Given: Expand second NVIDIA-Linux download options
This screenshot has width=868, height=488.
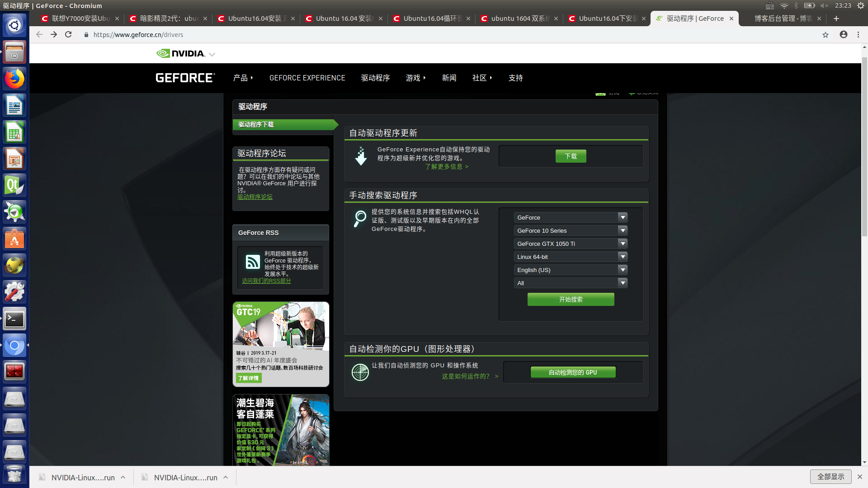Looking at the screenshot, I should click(x=226, y=477).
